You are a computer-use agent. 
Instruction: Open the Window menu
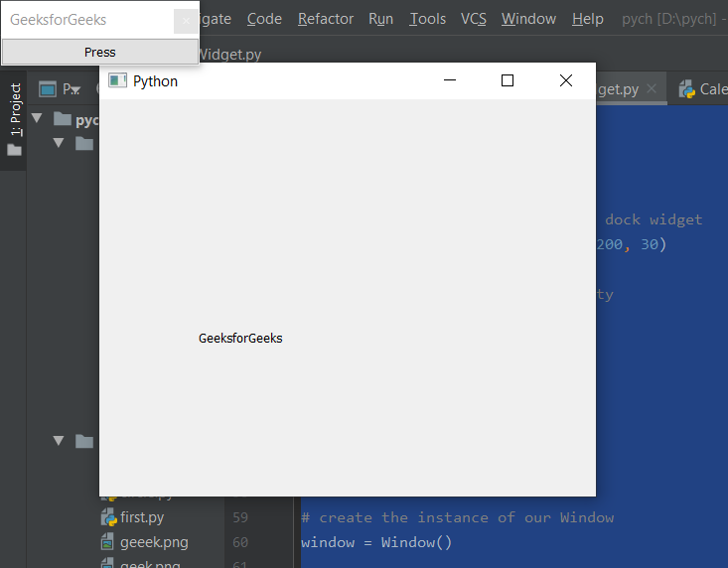tap(528, 19)
